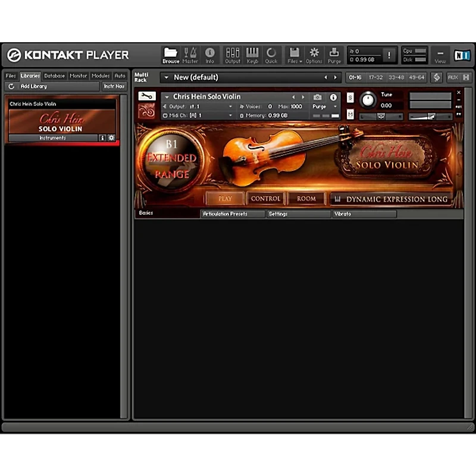Viewport: 476px width, 476px height.
Task: Open instrument wrench edit mode
Action: pos(147,96)
